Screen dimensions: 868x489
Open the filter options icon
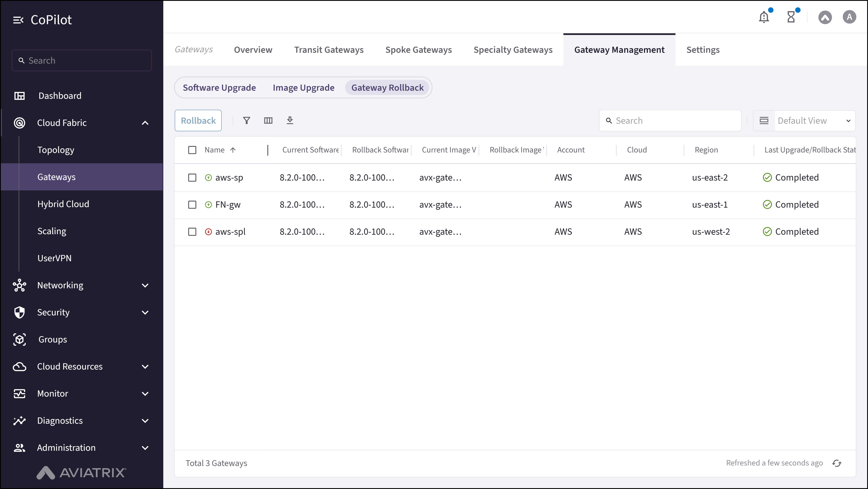[246, 120]
